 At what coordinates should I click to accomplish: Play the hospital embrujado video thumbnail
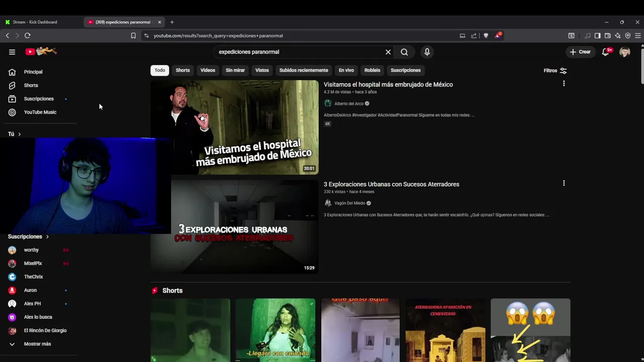(234, 127)
